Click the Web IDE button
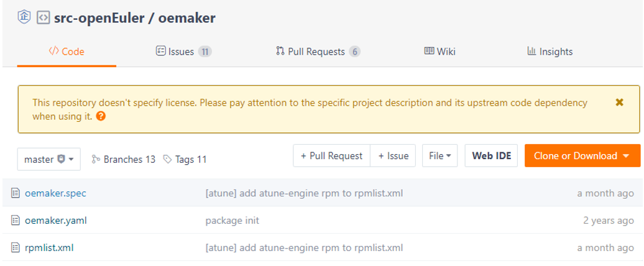Viewport: 644px width, 266px height. [491, 156]
